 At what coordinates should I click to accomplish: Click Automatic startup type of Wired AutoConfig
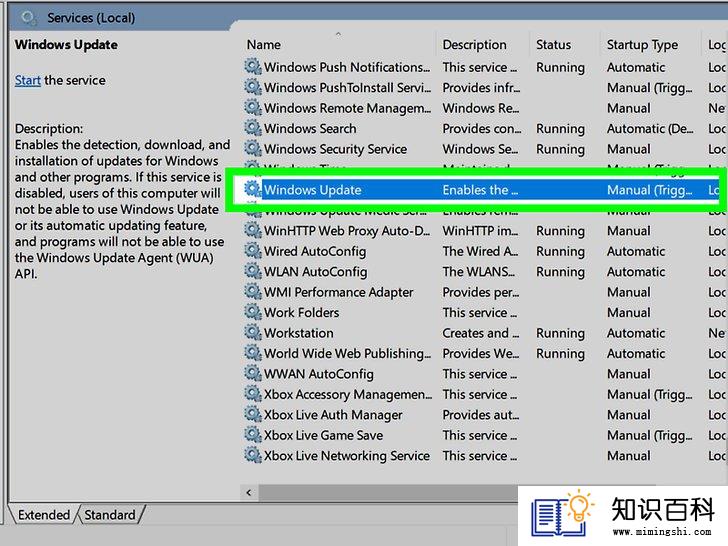(x=636, y=251)
